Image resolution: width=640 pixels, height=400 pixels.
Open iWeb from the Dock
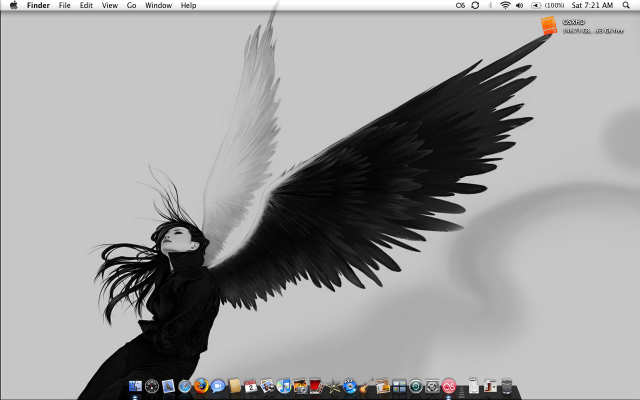pos(382,386)
